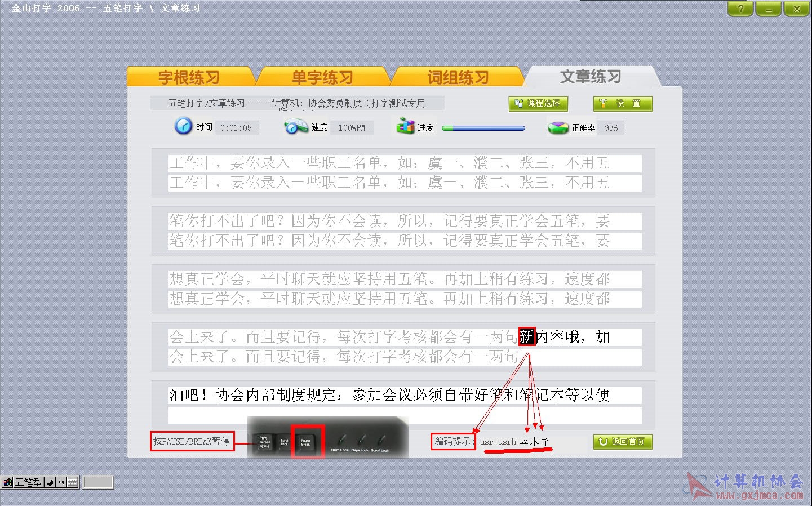Open the 课程选择 course selector
The height and width of the screenshot is (506, 812).
point(538,104)
